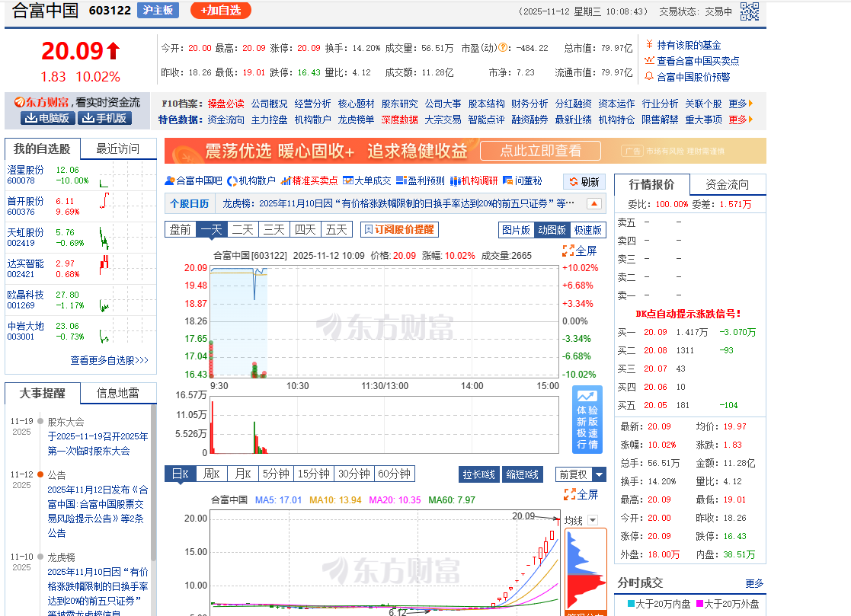This screenshot has width=851, height=616.
Task: Open 盈利预测 icon link
Action: (x=420, y=180)
